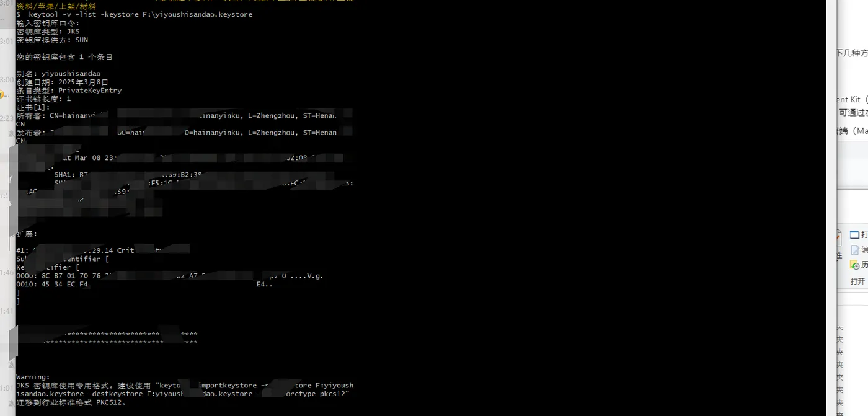868x416 pixels.
Task: Select the 密钥库类型: JKS line
Action: coord(48,31)
